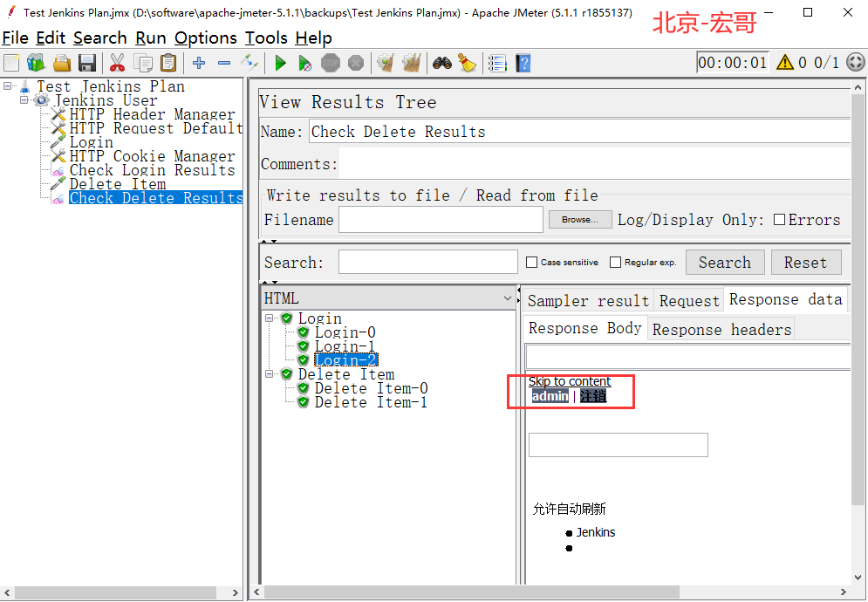868x602 pixels.
Task: Click the Browse... button
Action: [580, 219]
